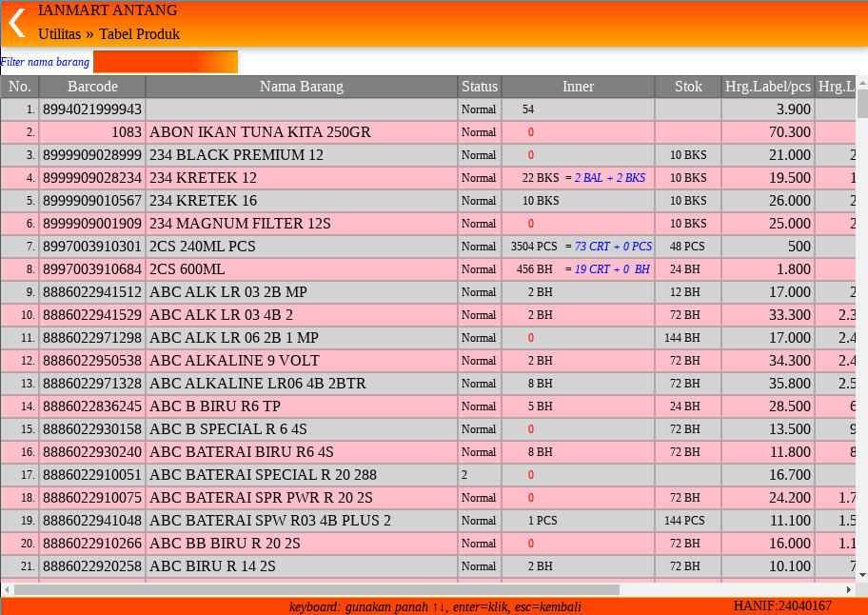
Task: Click the vertical scrollbar thumb
Action: [862, 103]
